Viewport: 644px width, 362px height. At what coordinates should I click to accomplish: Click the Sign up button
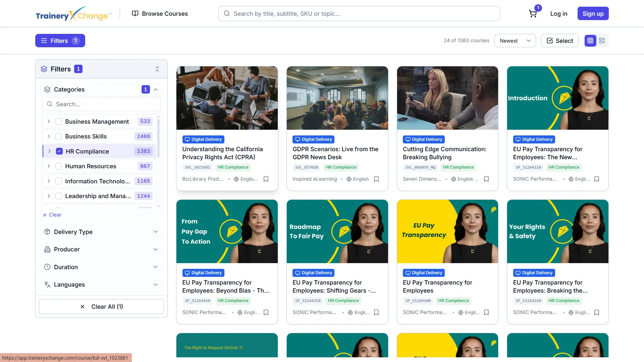click(x=593, y=14)
